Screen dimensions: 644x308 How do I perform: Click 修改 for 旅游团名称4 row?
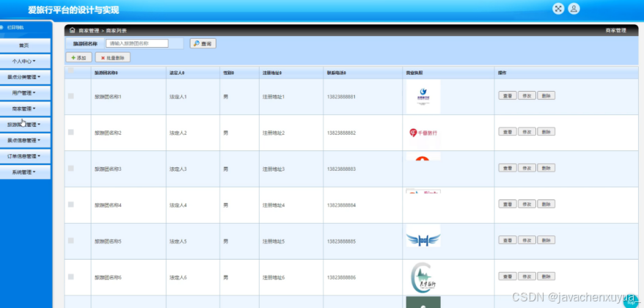click(x=527, y=204)
